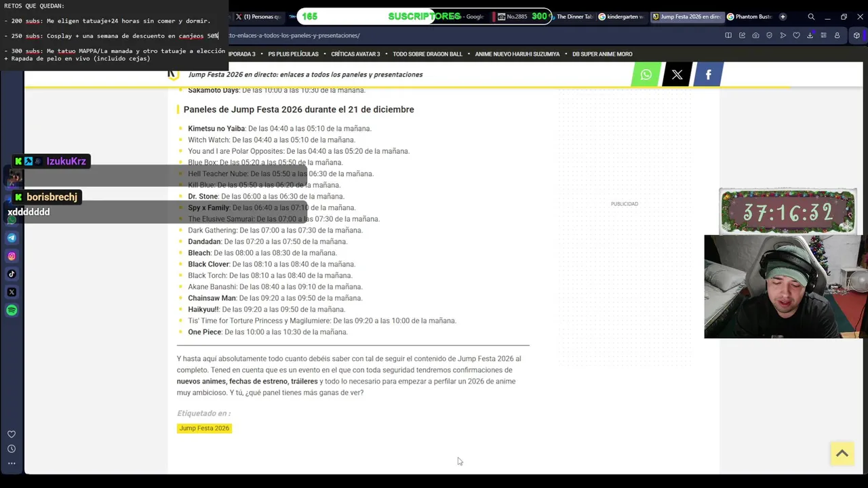Open PS PLUS PELÍCULAS nav link
The height and width of the screenshot is (488, 868).
[x=293, y=54]
